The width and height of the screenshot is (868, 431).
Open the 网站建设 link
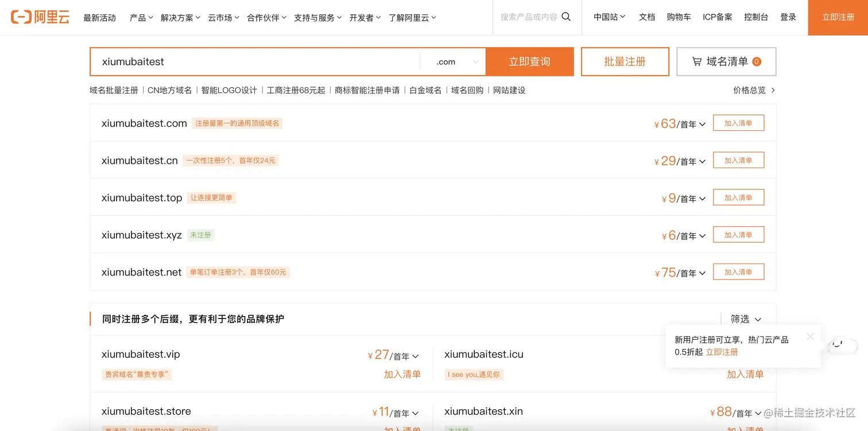point(509,90)
